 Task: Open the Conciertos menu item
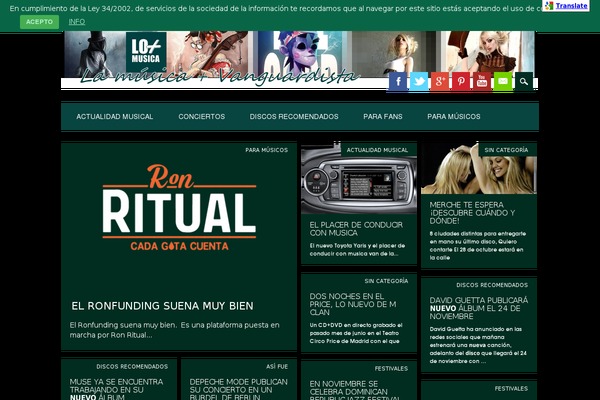pyautogui.click(x=202, y=116)
